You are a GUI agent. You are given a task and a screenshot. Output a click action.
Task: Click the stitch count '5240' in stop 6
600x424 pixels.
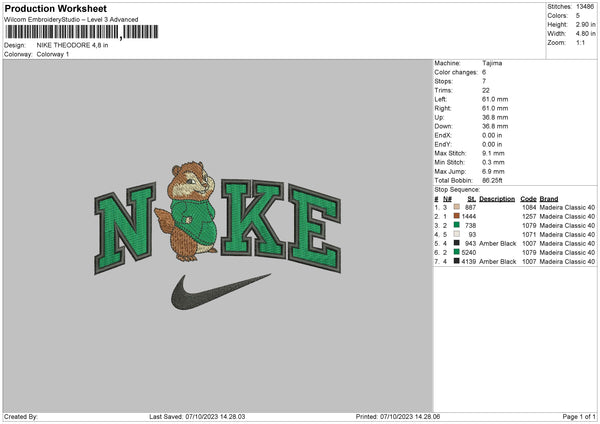(469, 253)
